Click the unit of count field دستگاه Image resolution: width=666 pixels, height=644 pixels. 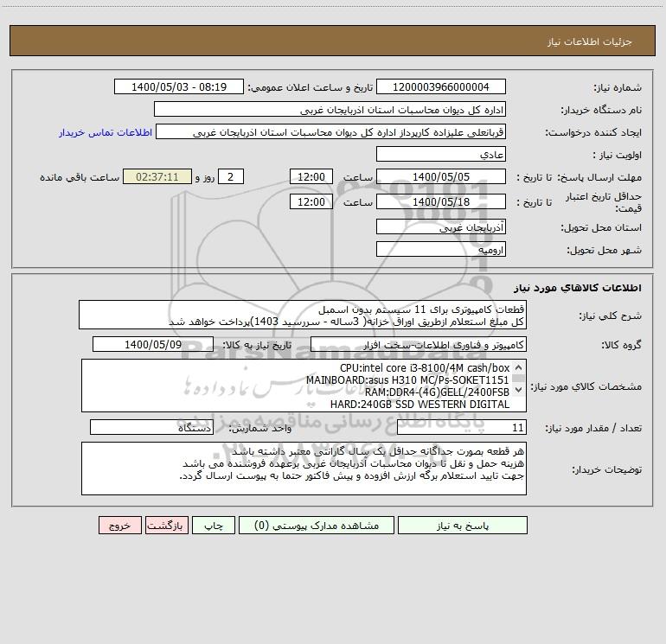click(x=151, y=428)
